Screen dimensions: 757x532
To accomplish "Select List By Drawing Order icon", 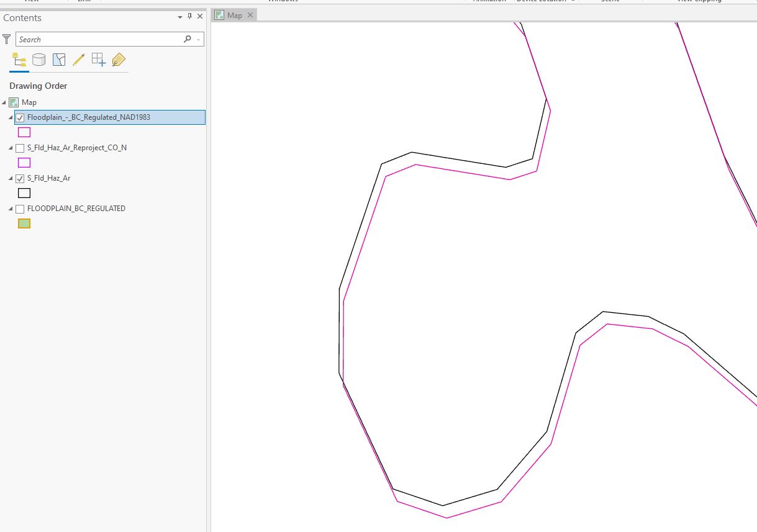I will [x=19, y=60].
